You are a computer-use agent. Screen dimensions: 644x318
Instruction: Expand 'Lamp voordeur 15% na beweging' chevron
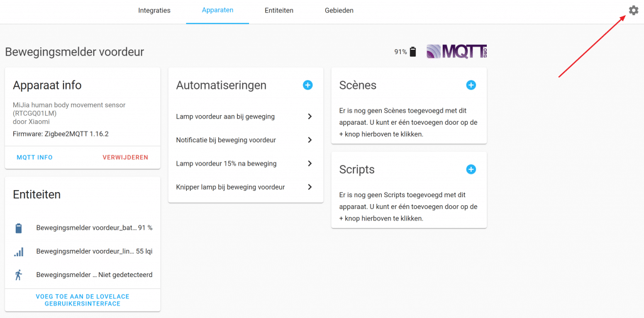coord(309,164)
